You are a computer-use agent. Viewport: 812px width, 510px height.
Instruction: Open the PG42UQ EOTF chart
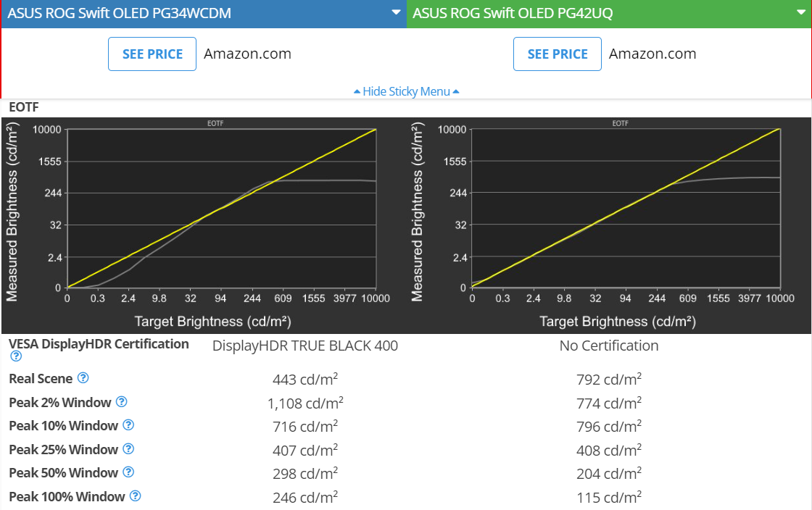point(609,225)
